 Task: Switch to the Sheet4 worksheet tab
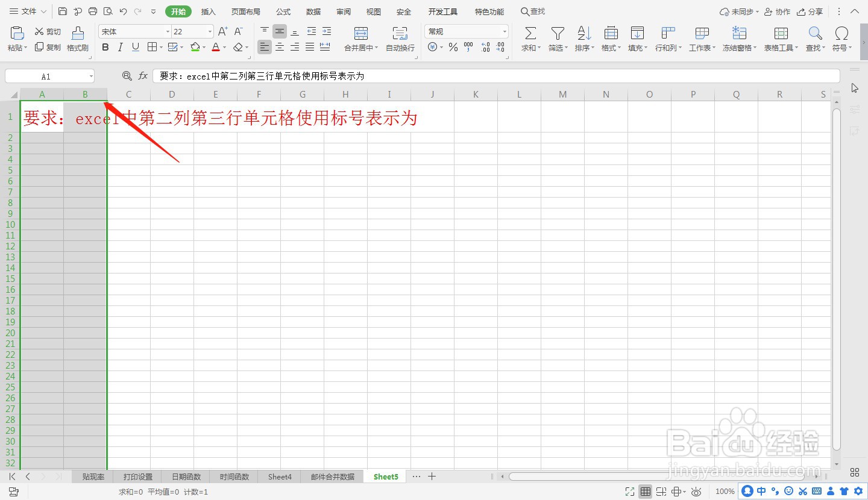(x=279, y=476)
